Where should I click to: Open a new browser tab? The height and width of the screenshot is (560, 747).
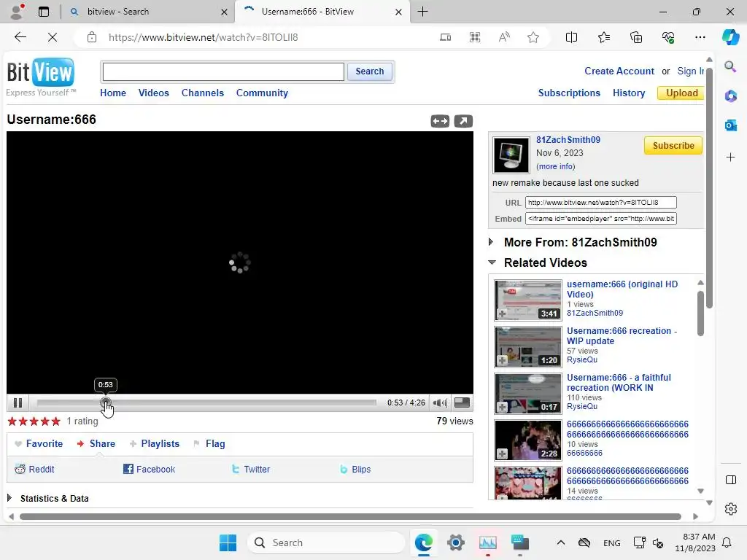click(x=422, y=12)
